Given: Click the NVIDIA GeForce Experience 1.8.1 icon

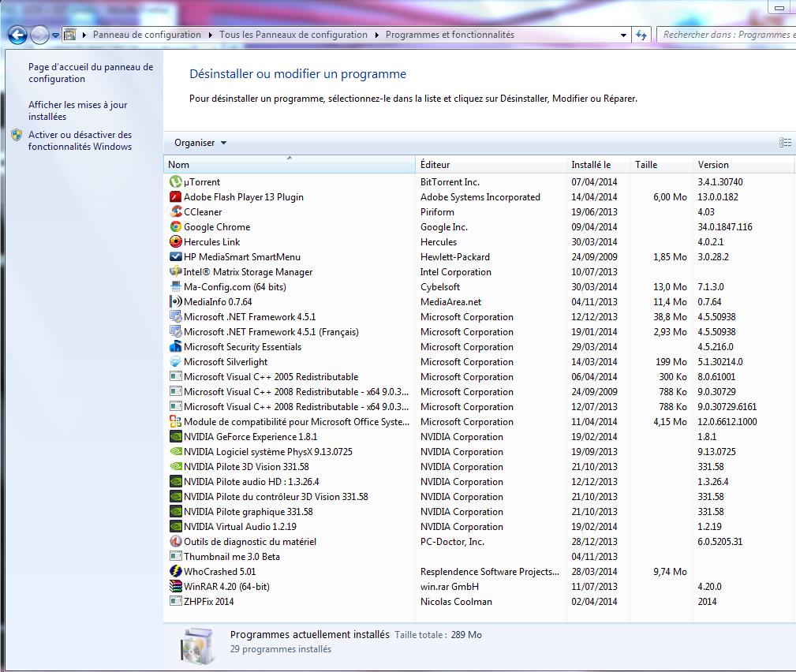Looking at the screenshot, I should (176, 436).
